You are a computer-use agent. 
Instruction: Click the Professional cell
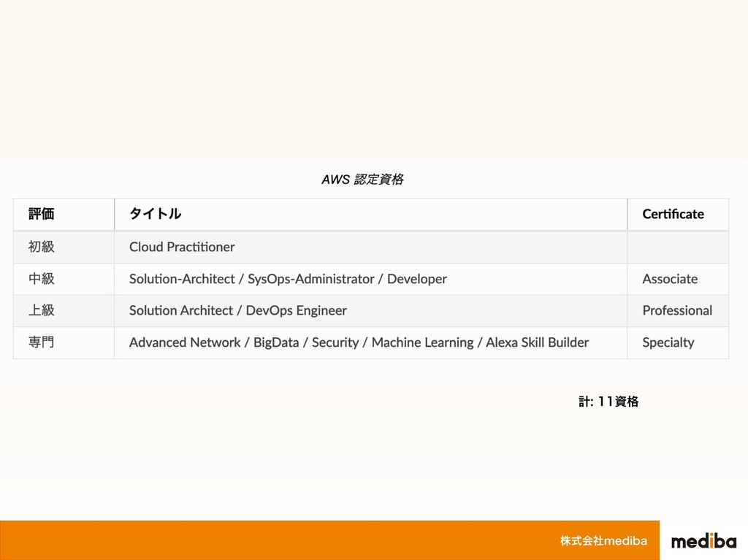pos(678,310)
